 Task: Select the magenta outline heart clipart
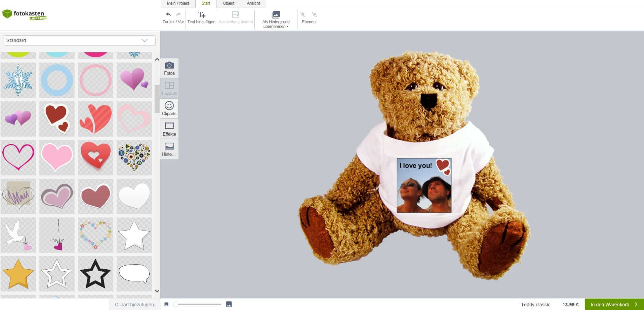(x=18, y=158)
